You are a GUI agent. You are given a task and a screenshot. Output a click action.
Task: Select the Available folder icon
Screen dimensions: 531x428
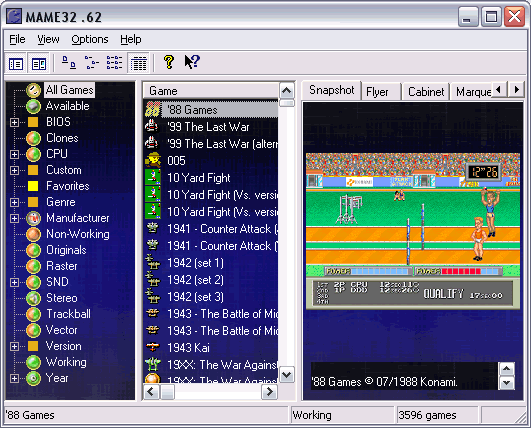[x=33, y=106]
